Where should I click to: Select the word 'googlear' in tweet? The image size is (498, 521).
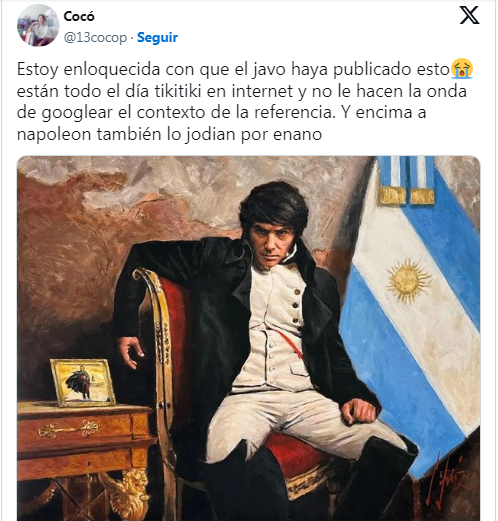pyautogui.click(x=77, y=113)
